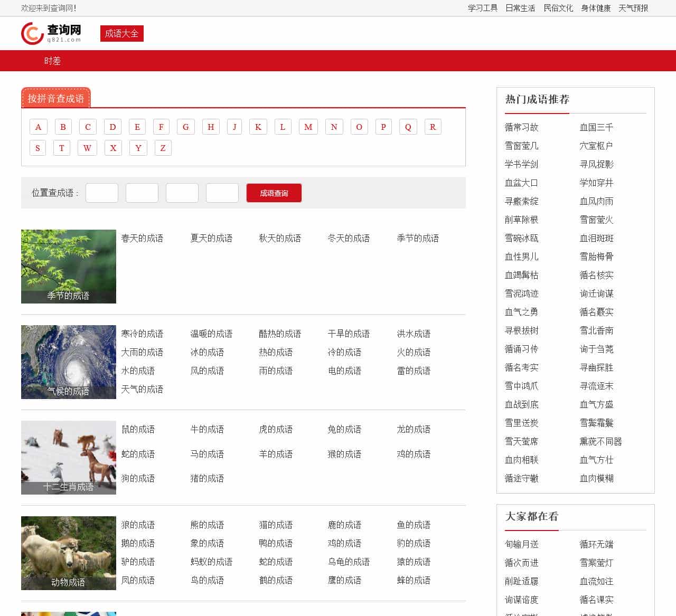Select the 按拼音查成语 tab

coord(56,98)
